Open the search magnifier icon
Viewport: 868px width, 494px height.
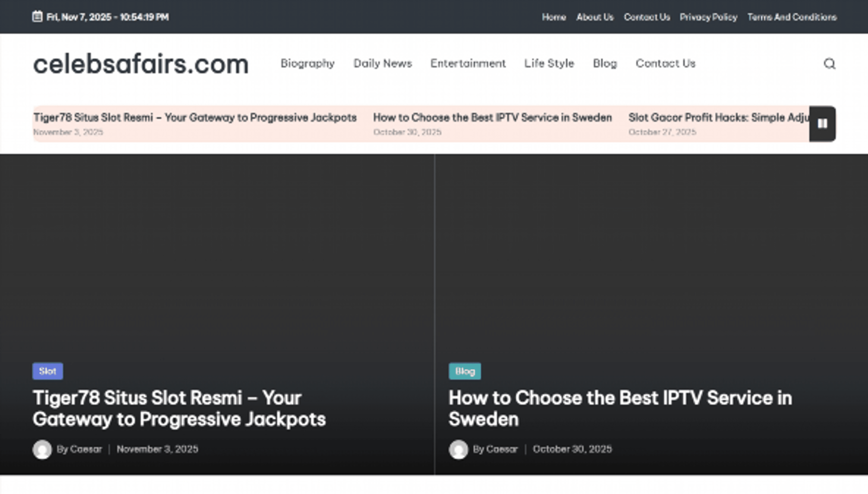tap(829, 64)
